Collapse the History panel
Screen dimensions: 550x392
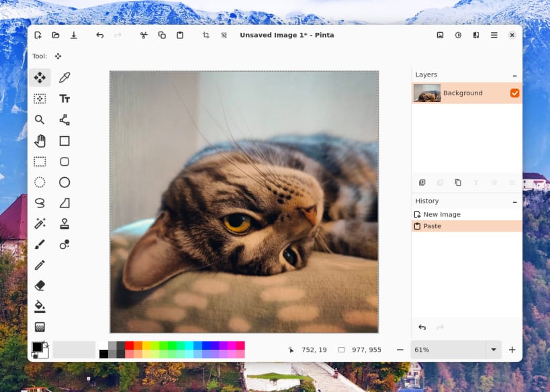coord(514,201)
